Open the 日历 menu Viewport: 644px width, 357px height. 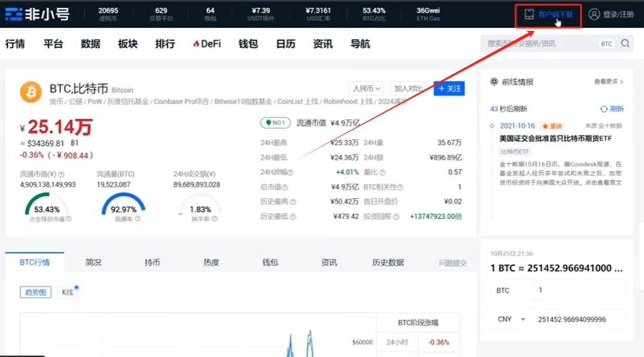pyautogui.click(x=286, y=44)
